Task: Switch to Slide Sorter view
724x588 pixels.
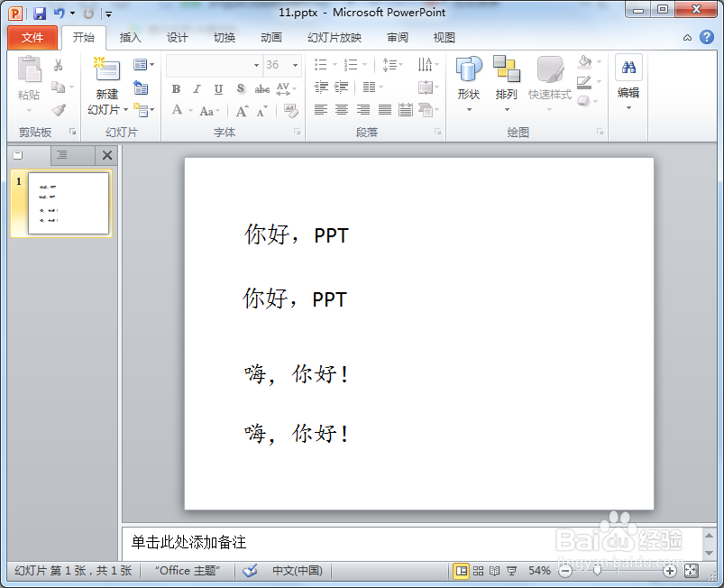Action: pyautogui.click(x=478, y=571)
